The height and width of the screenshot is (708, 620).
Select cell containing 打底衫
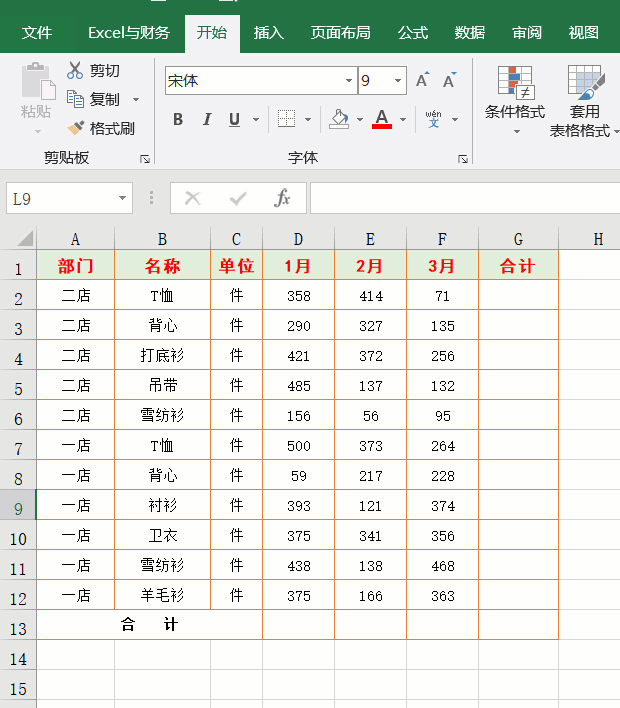point(162,355)
